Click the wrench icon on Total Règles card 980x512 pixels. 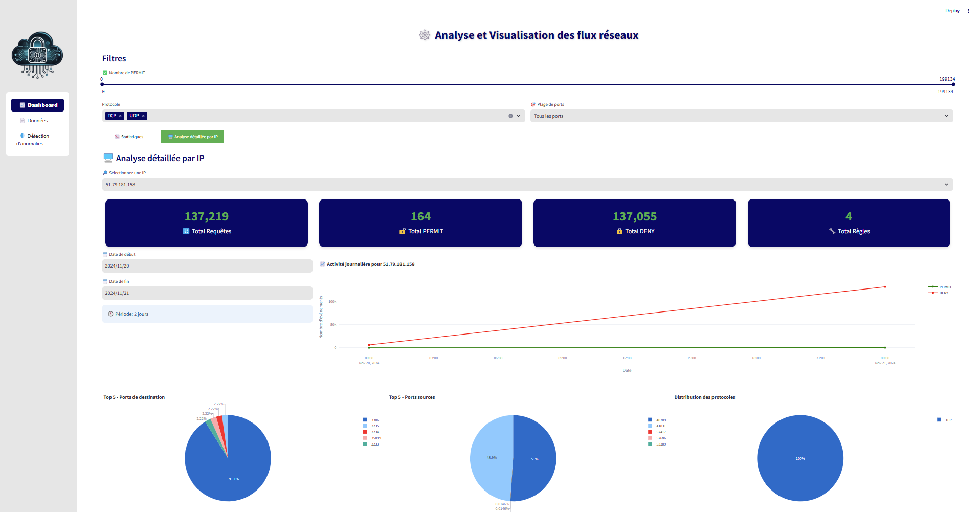pos(832,231)
